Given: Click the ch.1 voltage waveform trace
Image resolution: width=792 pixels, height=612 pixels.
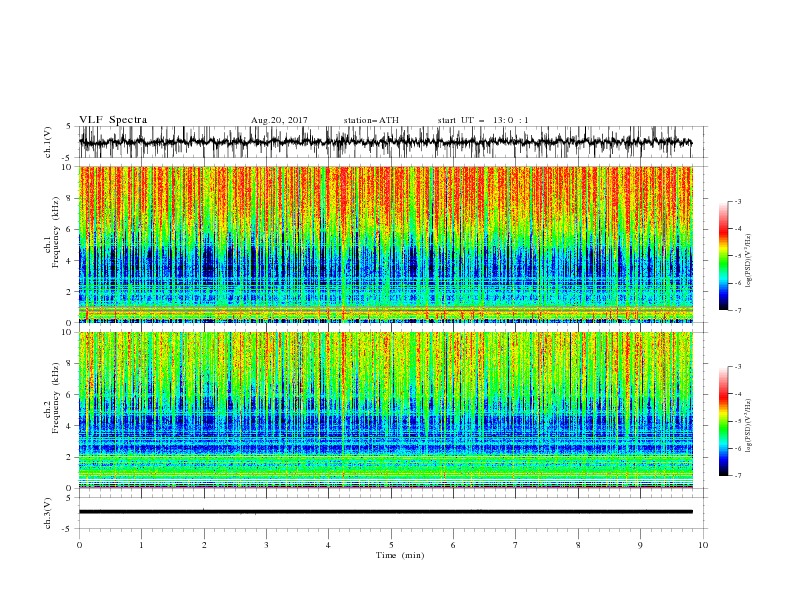Looking at the screenshot, I should pyautogui.click(x=385, y=142).
